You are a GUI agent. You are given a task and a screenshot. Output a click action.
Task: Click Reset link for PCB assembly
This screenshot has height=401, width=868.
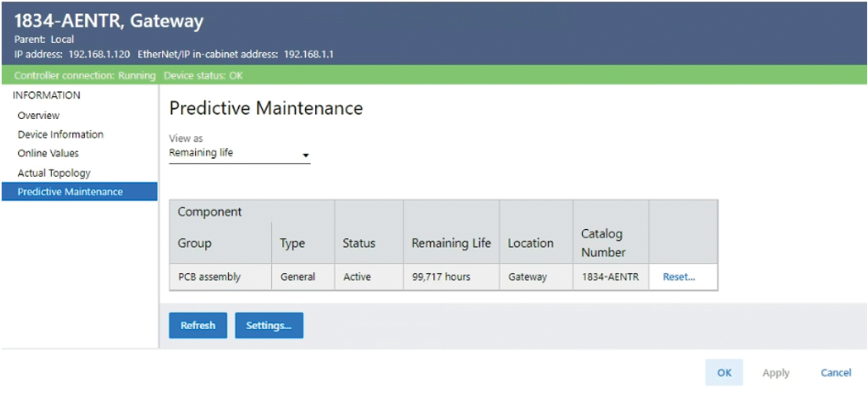[x=679, y=277]
